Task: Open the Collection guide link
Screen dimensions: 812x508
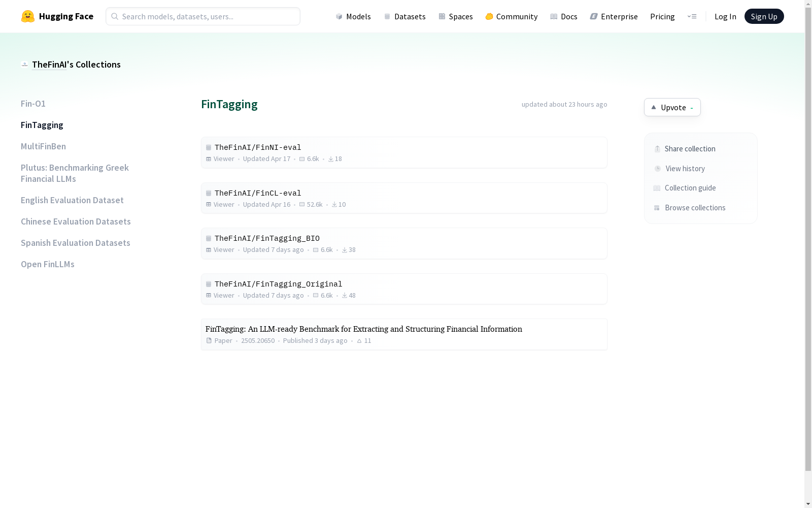Action: pyautogui.click(x=685, y=188)
